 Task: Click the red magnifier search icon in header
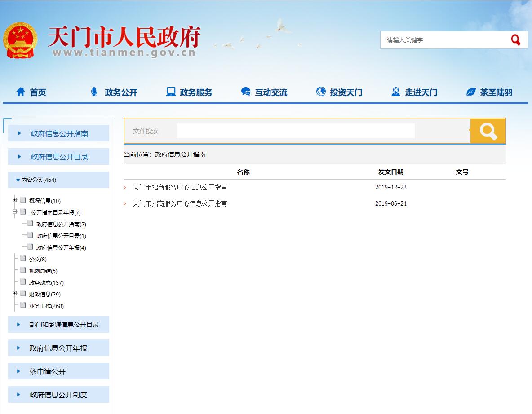coord(515,40)
